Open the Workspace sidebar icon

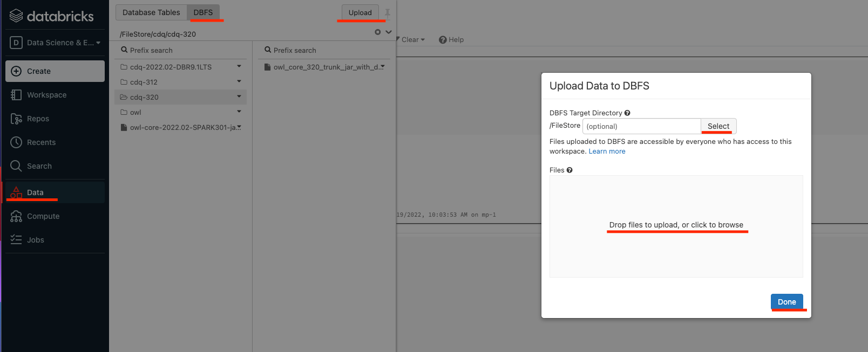click(16, 95)
